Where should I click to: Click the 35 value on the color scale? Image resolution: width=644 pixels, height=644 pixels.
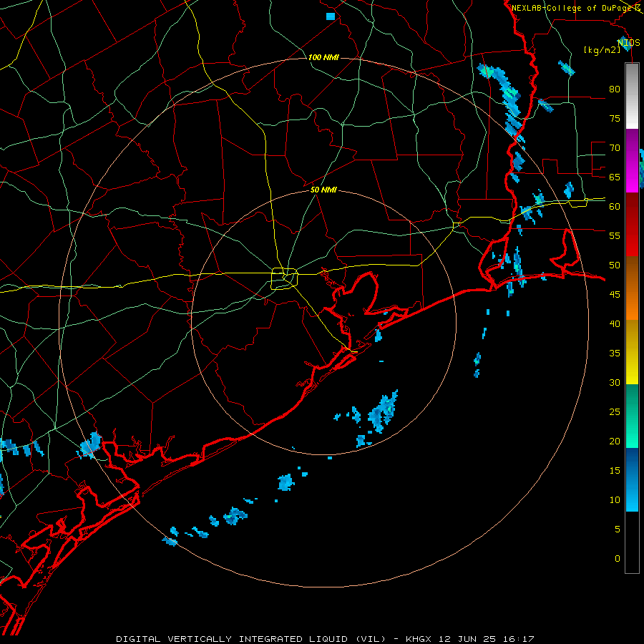pyautogui.click(x=615, y=353)
